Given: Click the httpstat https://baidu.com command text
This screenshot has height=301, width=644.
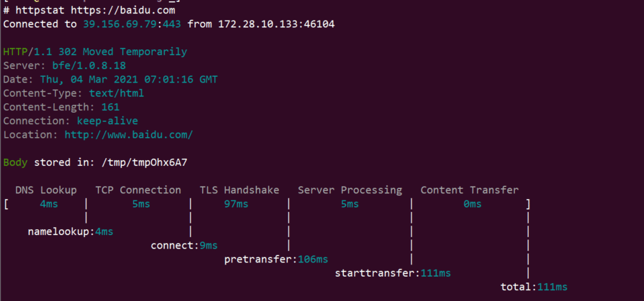Looking at the screenshot, I should click(95, 10).
